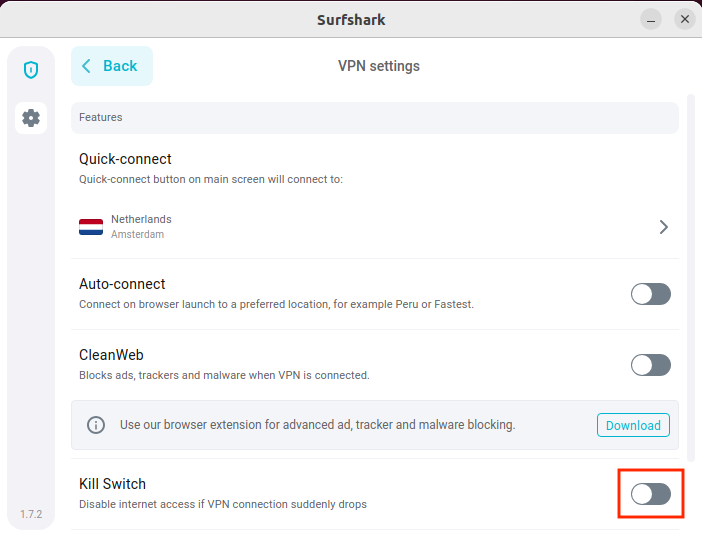702x535 pixels.
Task: Click the VPN settings page title
Action: point(379,66)
